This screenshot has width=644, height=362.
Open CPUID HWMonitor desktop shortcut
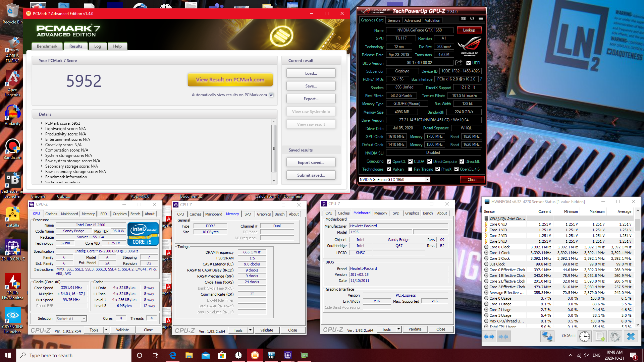(12, 287)
